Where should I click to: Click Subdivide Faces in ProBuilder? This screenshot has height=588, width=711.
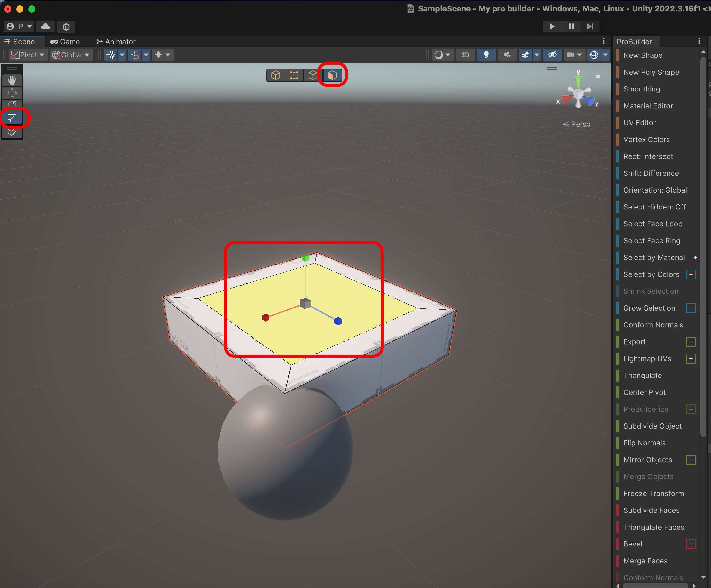point(651,510)
